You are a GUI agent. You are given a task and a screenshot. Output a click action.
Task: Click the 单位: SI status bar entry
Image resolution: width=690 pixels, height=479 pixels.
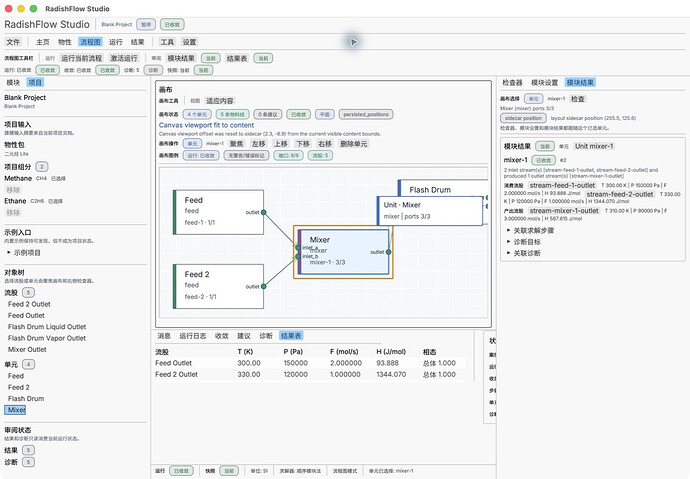259,471
